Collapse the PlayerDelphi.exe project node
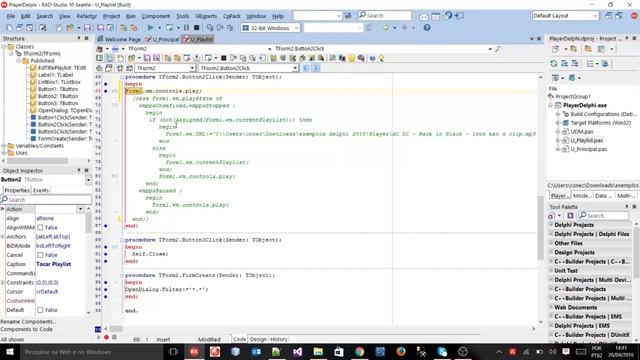 pos(551,105)
